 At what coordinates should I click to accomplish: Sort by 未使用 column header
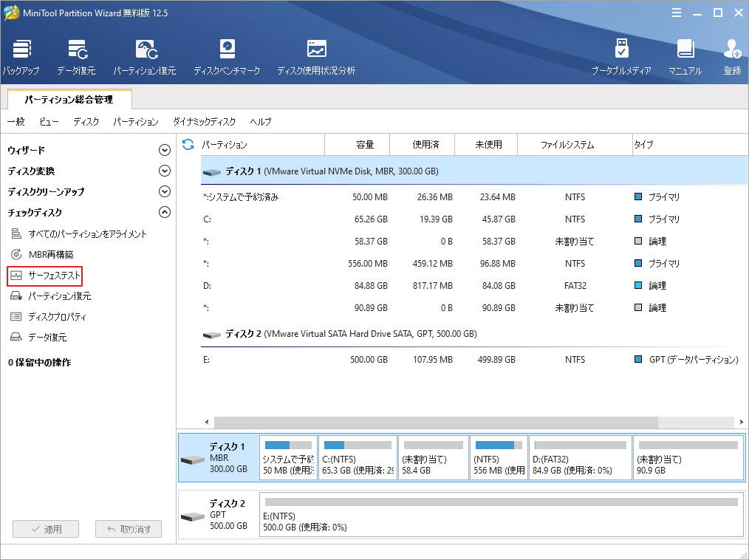click(x=486, y=144)
